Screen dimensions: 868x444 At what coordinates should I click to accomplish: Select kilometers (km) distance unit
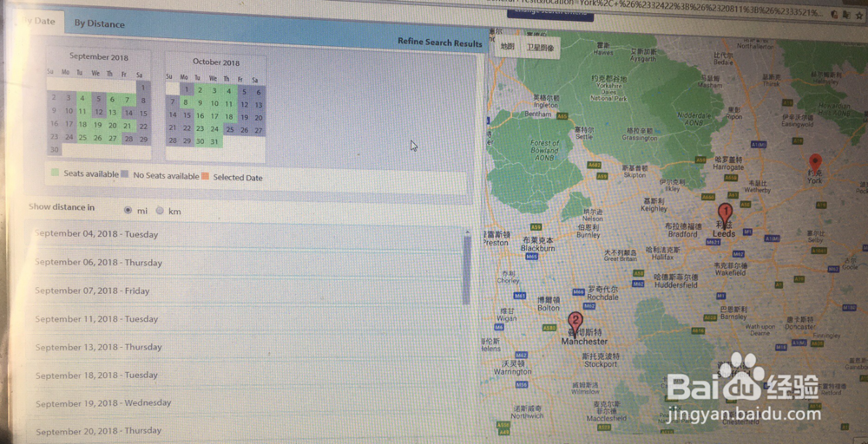point(160,210)
